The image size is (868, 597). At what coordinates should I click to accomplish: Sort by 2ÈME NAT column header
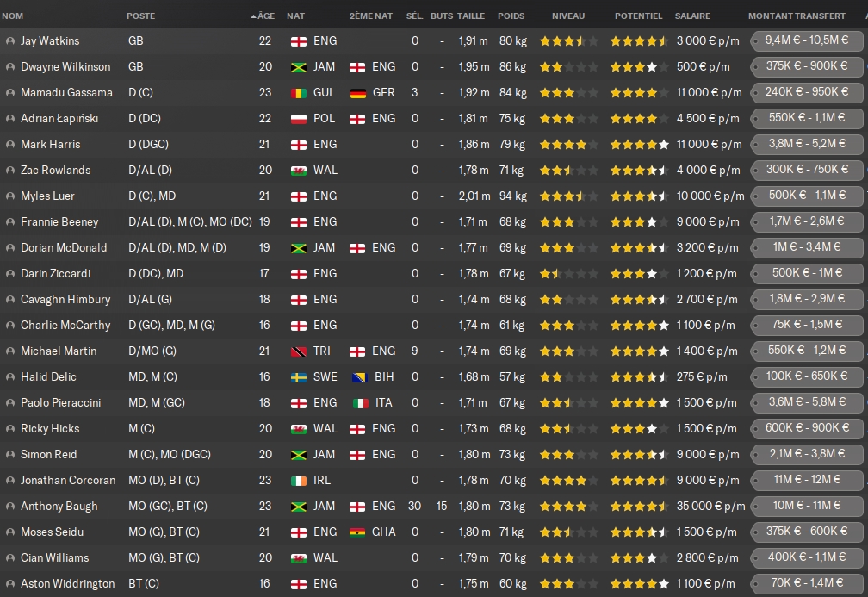(371, 16)
